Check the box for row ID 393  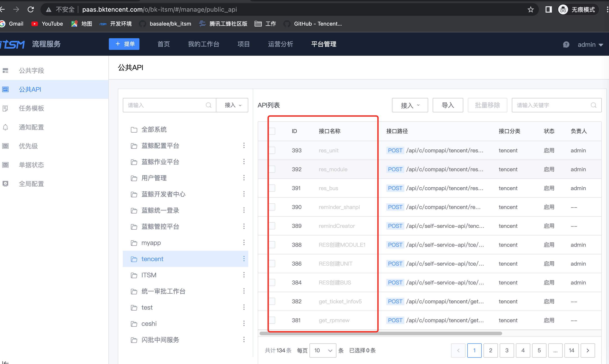[x=272, y=150]
